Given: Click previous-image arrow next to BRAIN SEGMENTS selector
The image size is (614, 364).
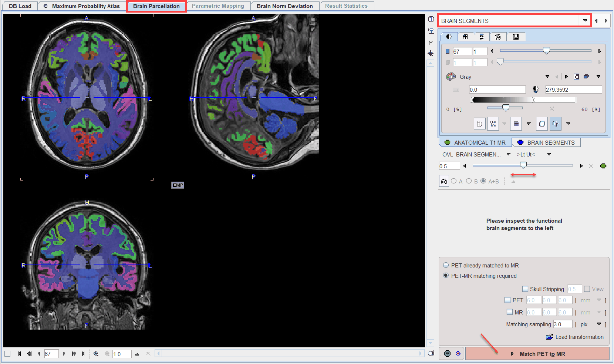Looking at the screenshot, I should pyautogui.click(x=596, y=21).
